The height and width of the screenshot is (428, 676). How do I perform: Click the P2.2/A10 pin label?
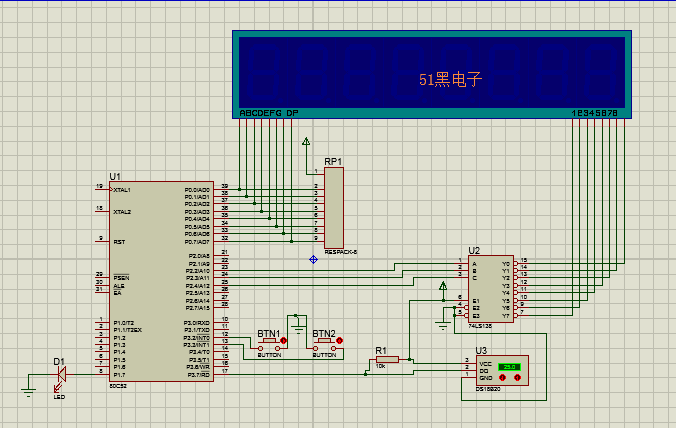point(197,271)
